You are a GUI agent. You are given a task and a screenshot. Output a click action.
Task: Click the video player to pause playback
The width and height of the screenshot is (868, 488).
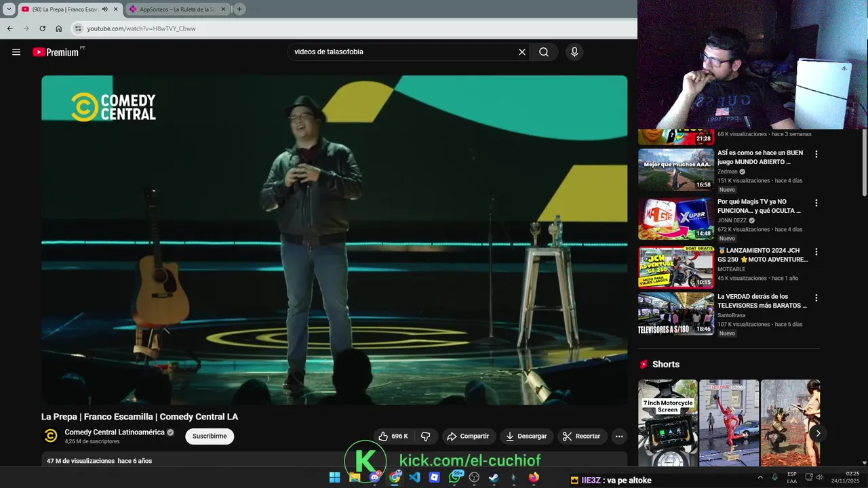point(334,240)
